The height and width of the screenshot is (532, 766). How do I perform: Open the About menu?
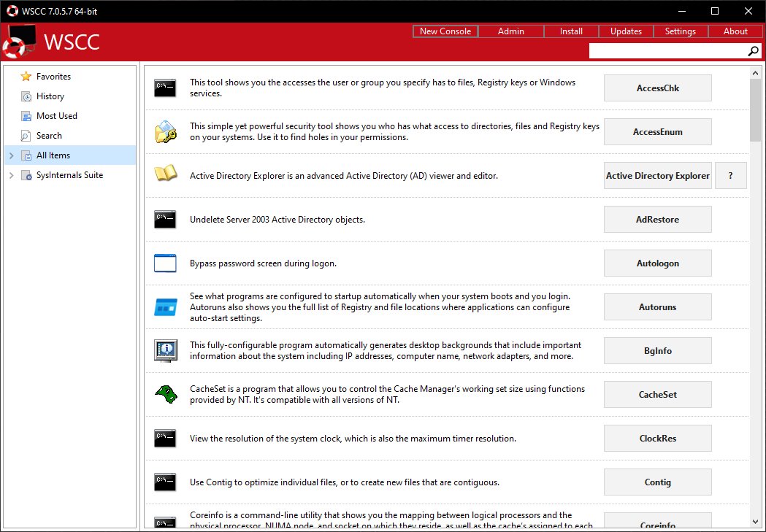[x=735, y=31]
